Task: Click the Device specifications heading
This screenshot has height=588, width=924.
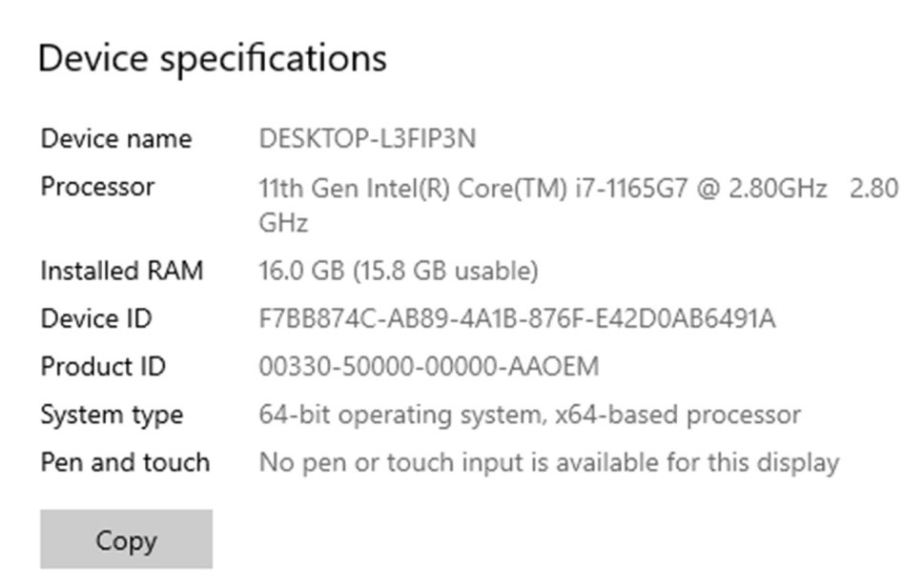Action: click(x=212, y=58)
